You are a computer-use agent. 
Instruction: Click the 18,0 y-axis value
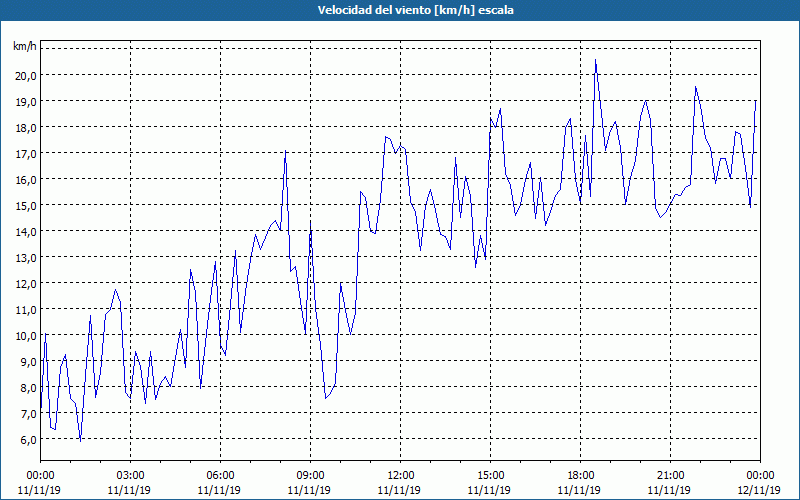[x=26, y=128]
